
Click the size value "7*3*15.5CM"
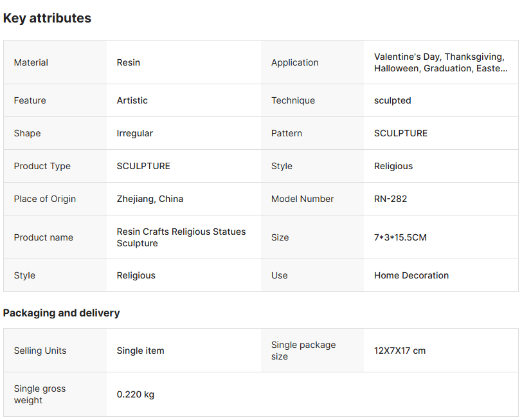pyautogui.click(x=400, y=237)
